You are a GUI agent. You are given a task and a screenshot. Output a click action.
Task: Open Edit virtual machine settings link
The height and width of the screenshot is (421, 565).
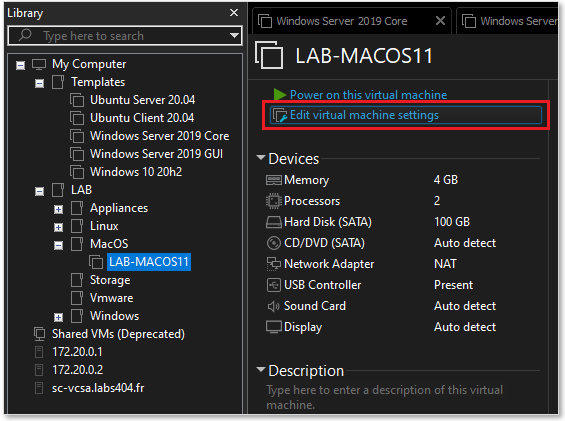tap(364, 115)
